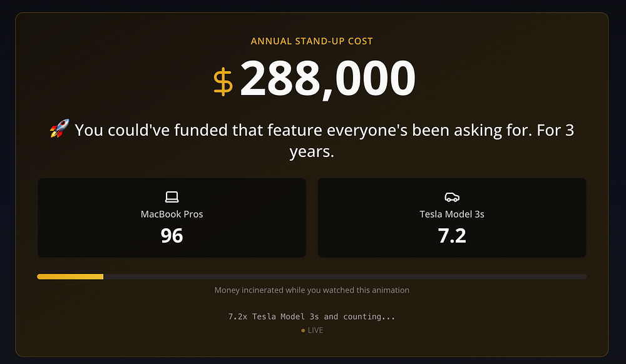
Task: Click the 7.2 value in Tesla card
Action: coord(452,236)
